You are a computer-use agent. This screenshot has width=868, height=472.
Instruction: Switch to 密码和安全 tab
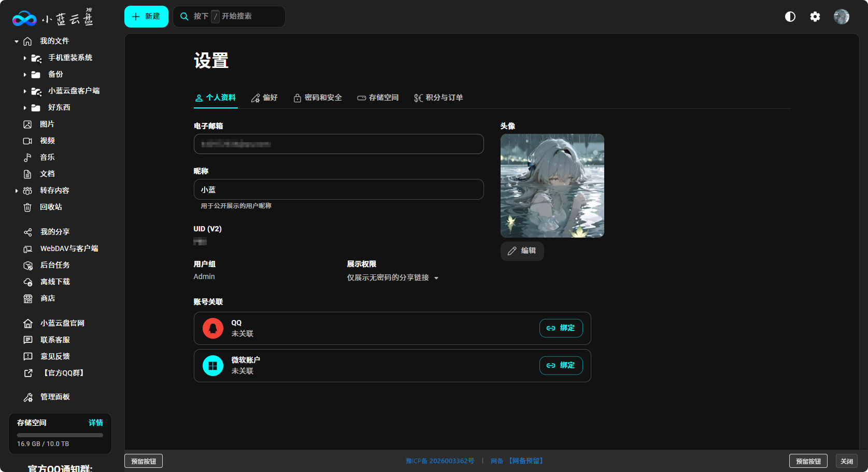point(317,98)
